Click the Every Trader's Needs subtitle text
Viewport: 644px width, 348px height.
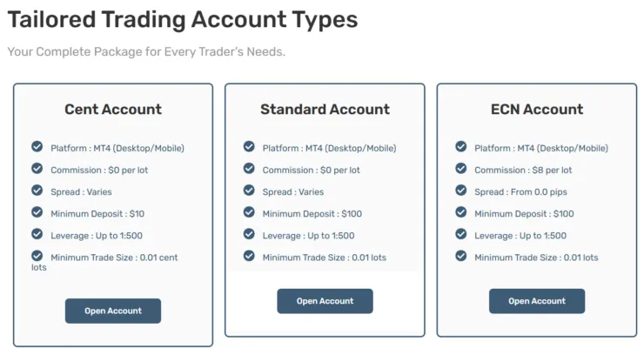click(x=146, y=51)
